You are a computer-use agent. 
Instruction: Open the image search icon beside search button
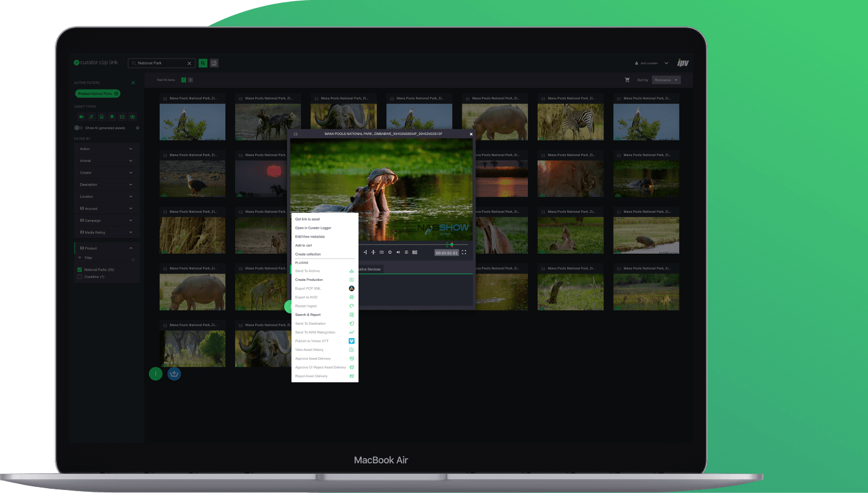click(214, 63)
